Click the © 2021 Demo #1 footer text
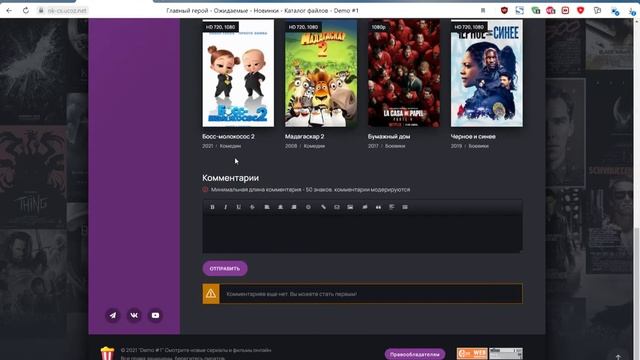Image resolution: width=640 pixels, height=360 pixels. (x=196, y=350)
